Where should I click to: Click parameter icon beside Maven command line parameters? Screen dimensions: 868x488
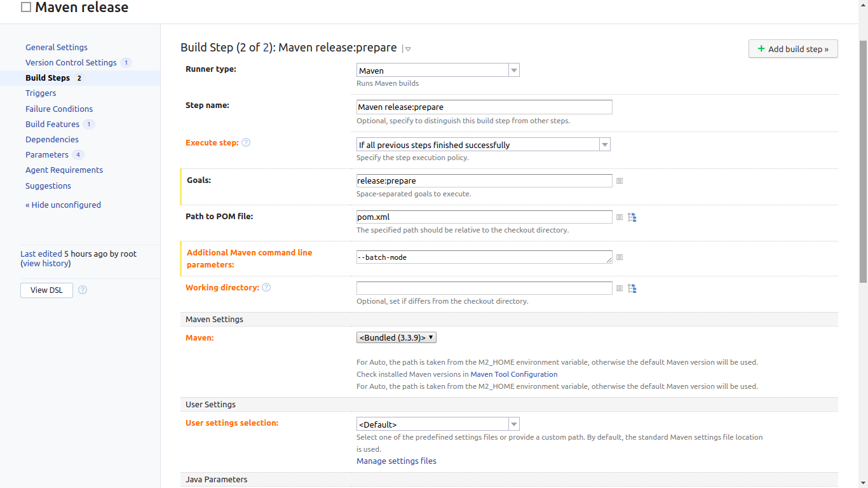620,257
